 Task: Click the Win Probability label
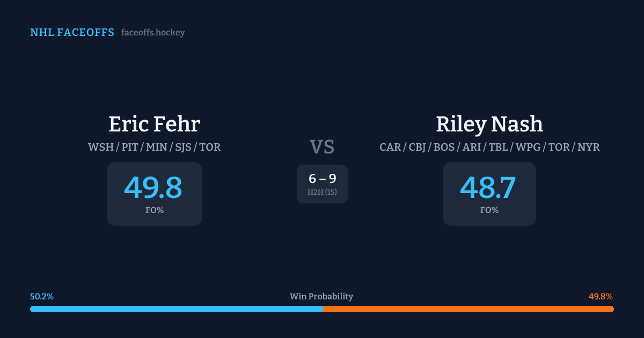tap(321, 297)
